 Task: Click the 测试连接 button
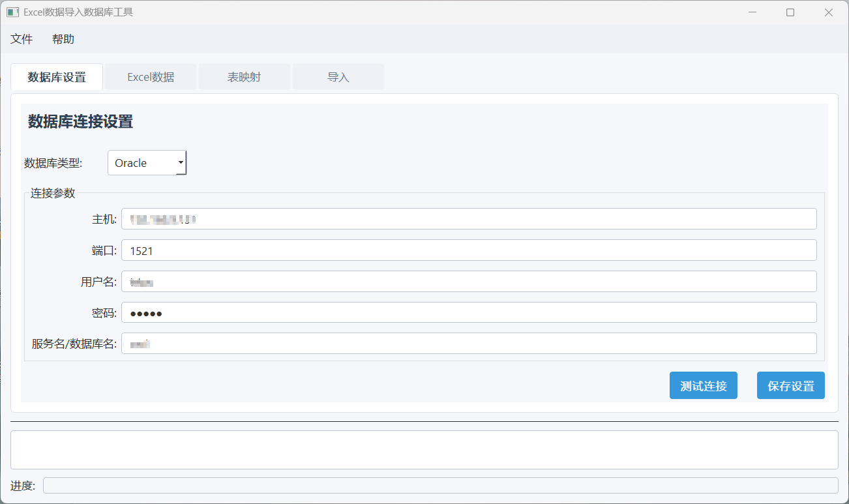pos(704,385)
